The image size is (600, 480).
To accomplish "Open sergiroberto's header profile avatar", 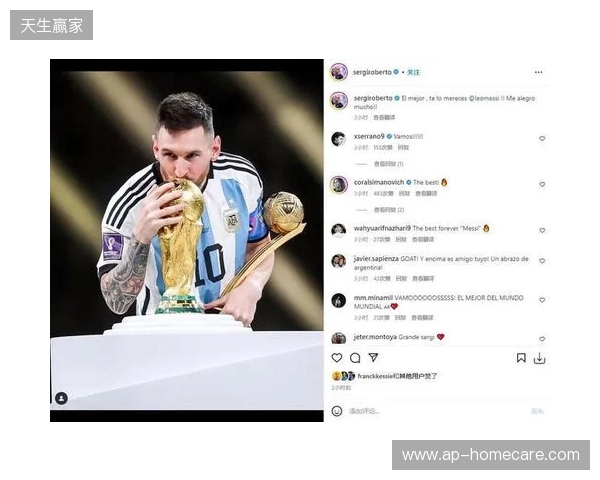I will pyautogui.click(x=339, y=72).
